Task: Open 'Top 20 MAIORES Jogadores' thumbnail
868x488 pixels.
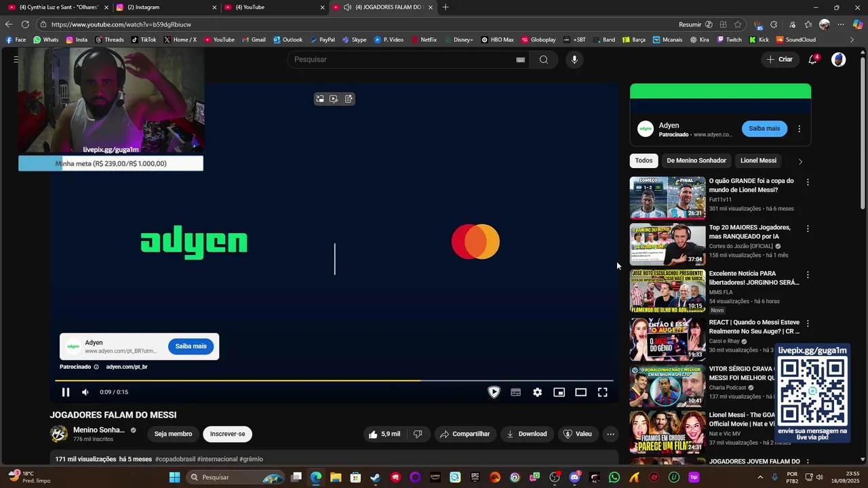Action: click(668, 244)
